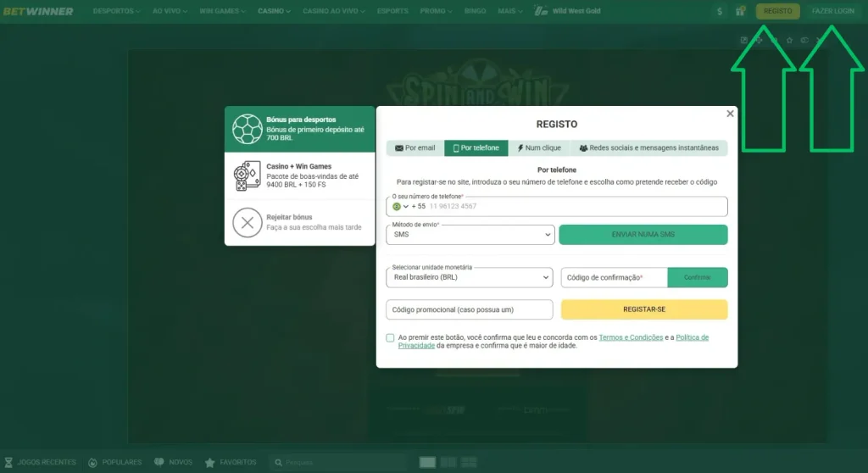Screen dimensions: 868x473
Task: Focus the Código promocional field
Action: click(x=470, y=309)
